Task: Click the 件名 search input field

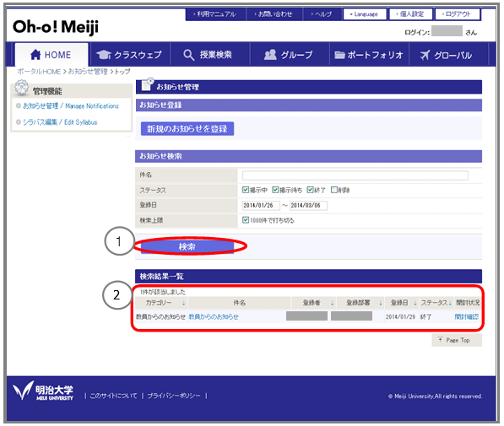Action: point(355,175)
